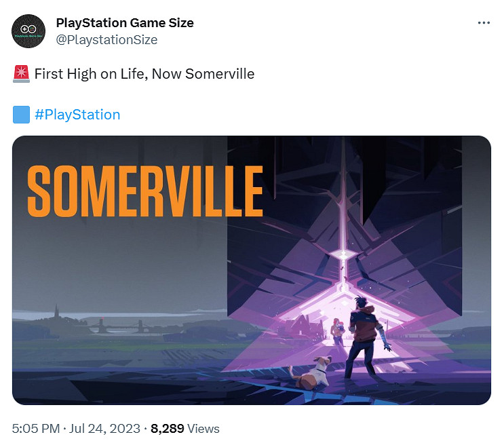504x443 pixels.
Task: Click the orange SOMERVILLE title in the image
Action: coord(145,191)
